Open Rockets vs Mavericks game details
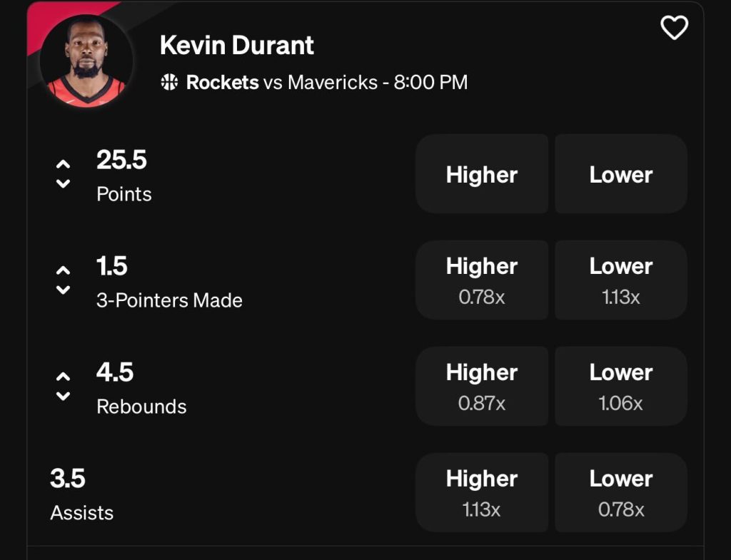Viewport: 731px width, 560px height. point(326,83)
